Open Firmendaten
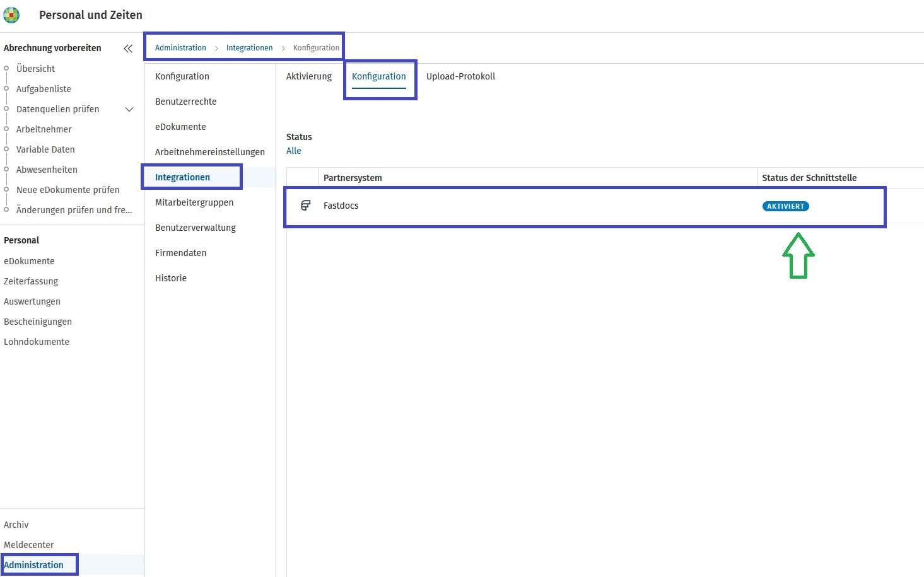924x577 pixels. click(x=181, y=253)
